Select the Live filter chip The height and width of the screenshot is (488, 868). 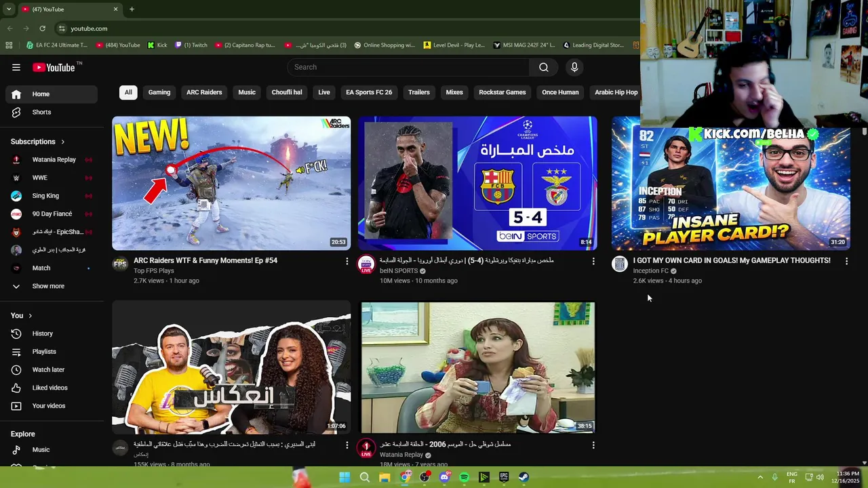point(324,92)
